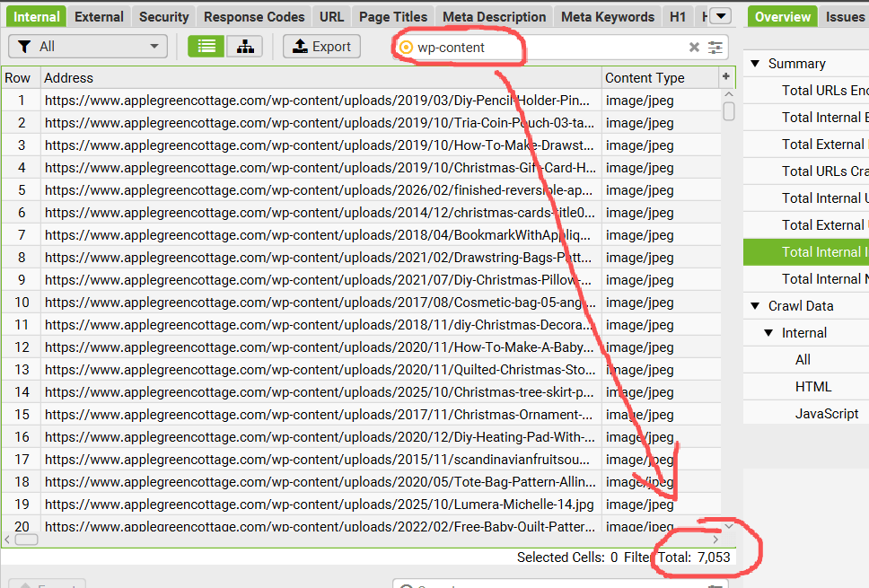This screenshot has width=869, height=588.
Task: Add a column with the plus icon
Action: [x=726, y=77]
